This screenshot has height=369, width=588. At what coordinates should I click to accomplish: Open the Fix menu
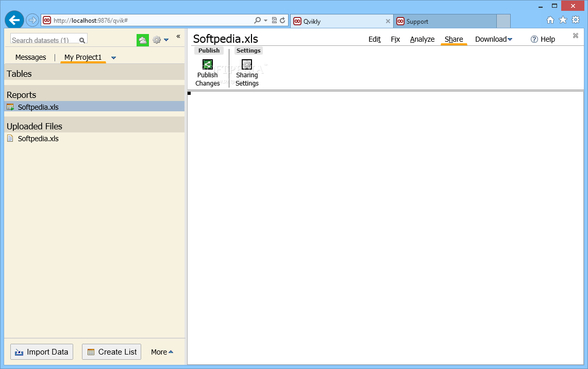[x=395, y=39]
